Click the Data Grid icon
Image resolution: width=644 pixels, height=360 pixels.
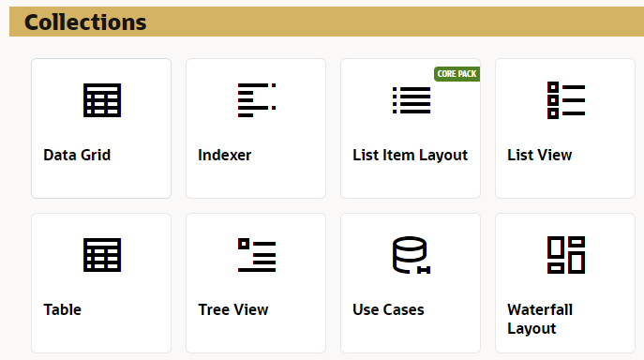(x=102, y=100)
